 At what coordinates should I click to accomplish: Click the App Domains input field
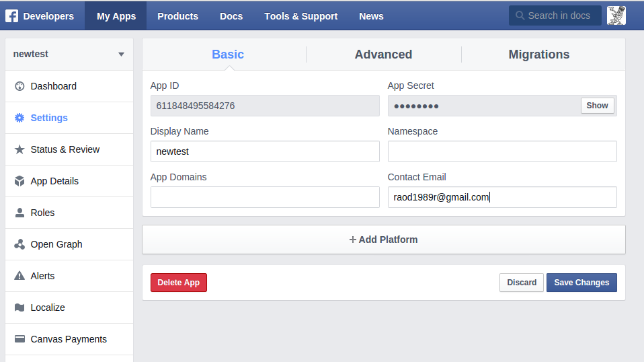click(265, 197)
